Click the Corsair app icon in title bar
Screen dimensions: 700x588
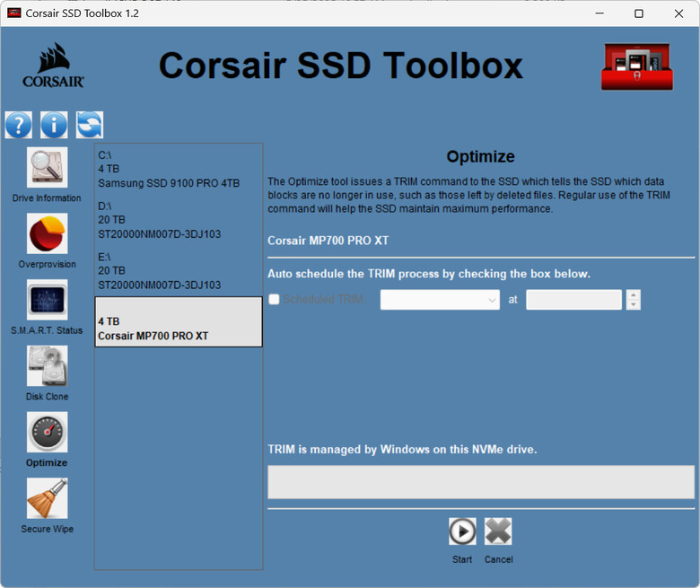[14, 13]
